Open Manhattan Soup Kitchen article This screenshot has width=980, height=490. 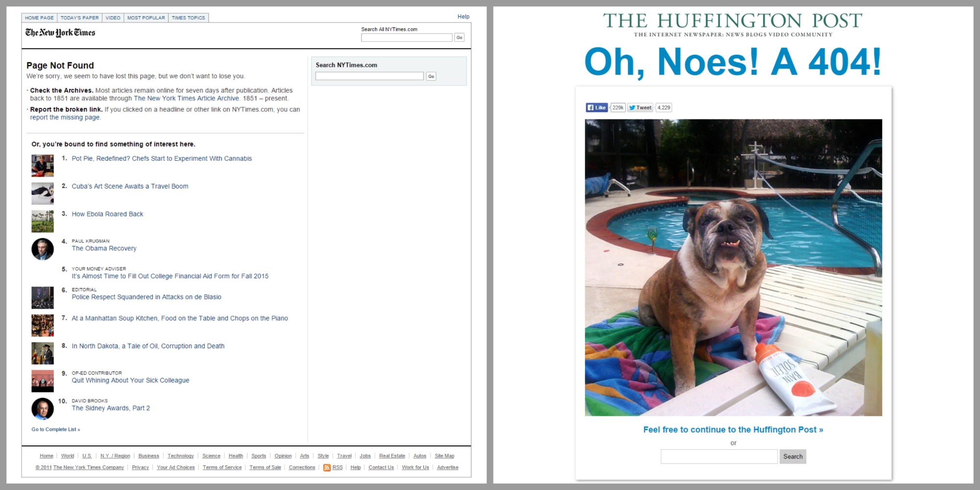[x=180, y=318]
